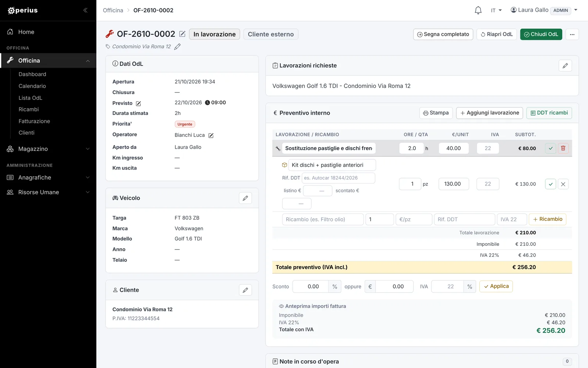Click the listino € price field
This screenshot has height=368, width=588.
coord(318,191)
